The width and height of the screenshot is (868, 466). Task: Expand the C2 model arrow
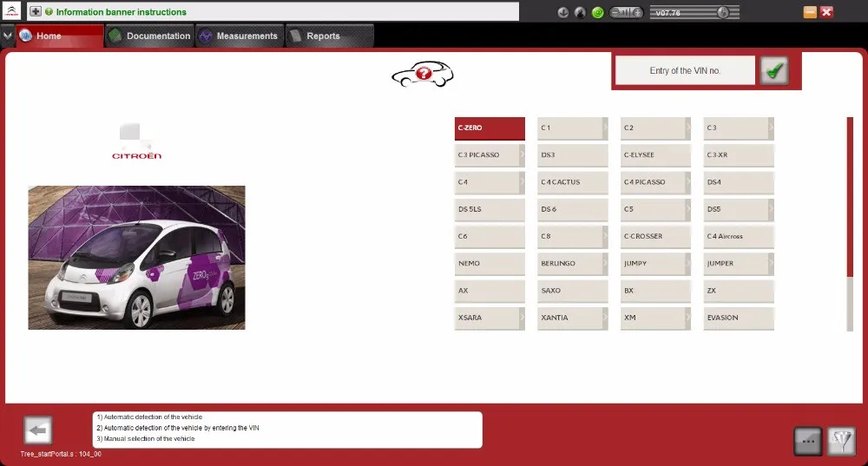click(688, 128)
